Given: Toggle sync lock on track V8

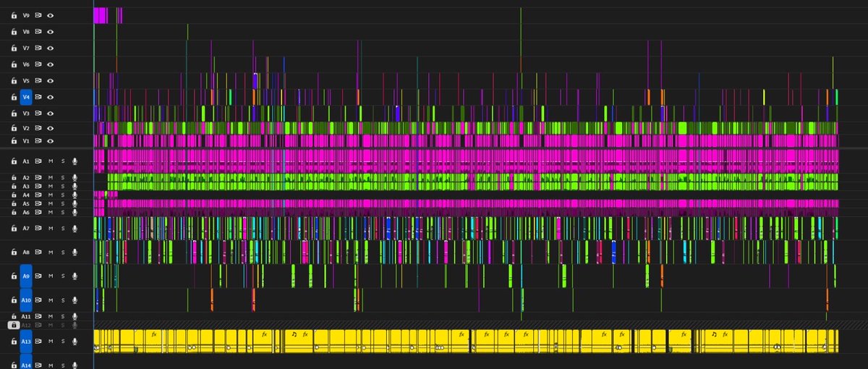Looking at the screenshot, I should coord(38,32).
